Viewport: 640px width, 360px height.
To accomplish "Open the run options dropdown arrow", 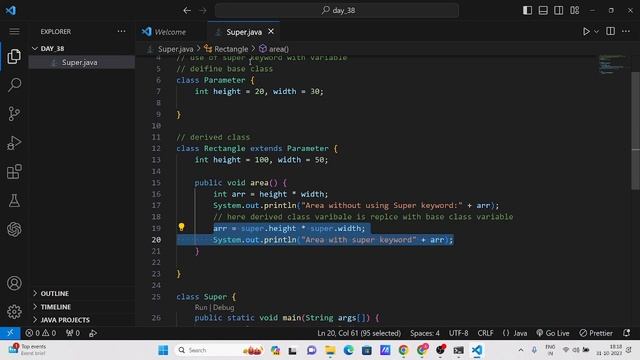I will pyautogui.click(x=596, y=31).
